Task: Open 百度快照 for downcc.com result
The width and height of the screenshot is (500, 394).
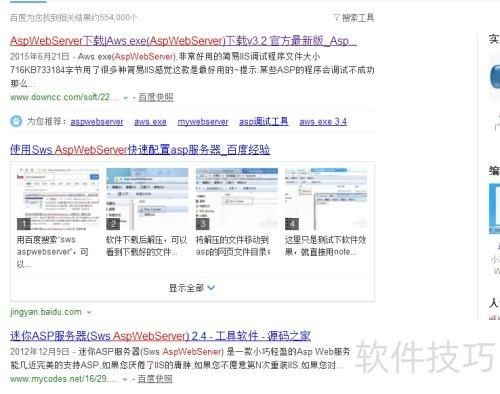Action: (156, 97)
